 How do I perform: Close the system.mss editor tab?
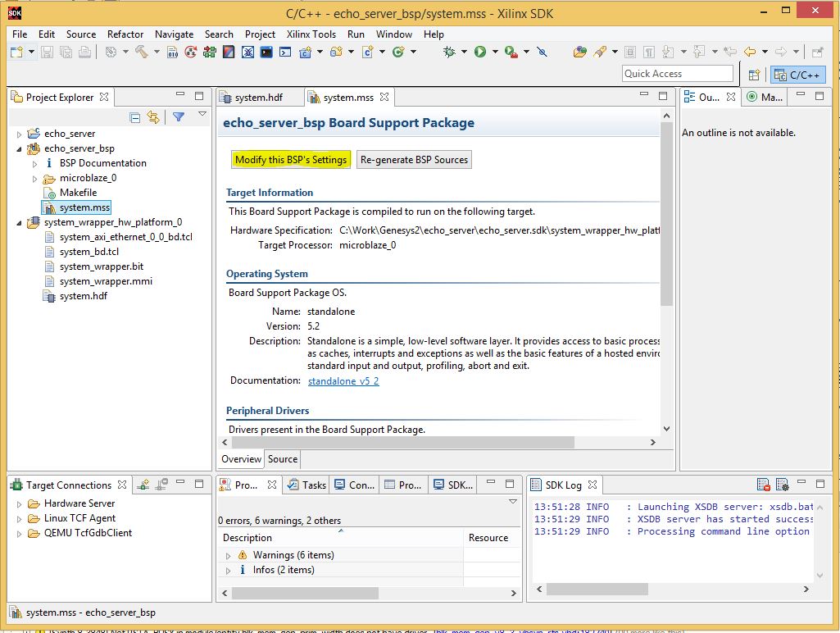384,97
